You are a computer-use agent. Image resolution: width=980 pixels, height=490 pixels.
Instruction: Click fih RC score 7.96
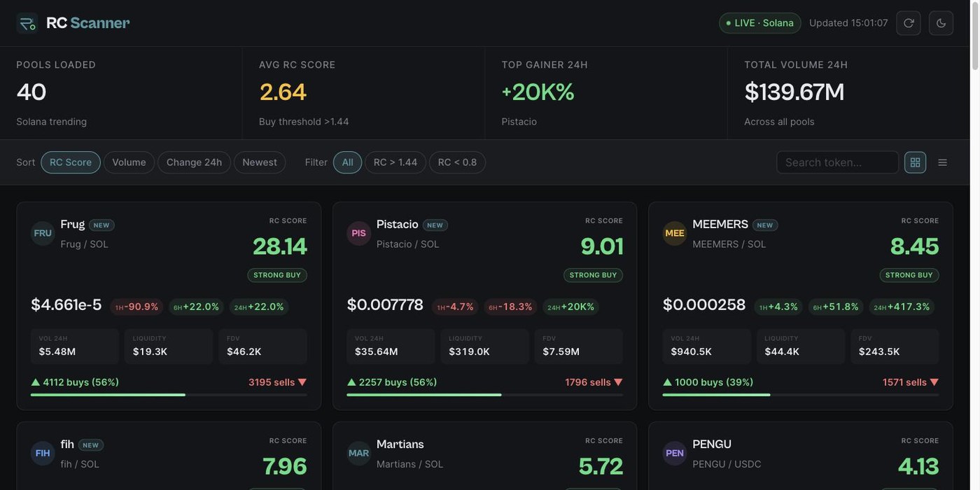point(285,466)
